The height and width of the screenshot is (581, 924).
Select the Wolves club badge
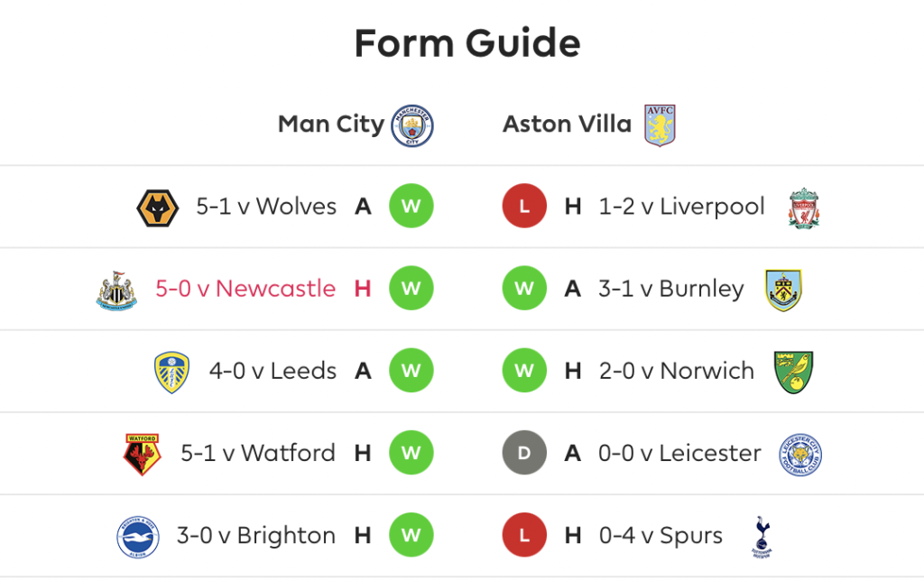pos(157,208)
